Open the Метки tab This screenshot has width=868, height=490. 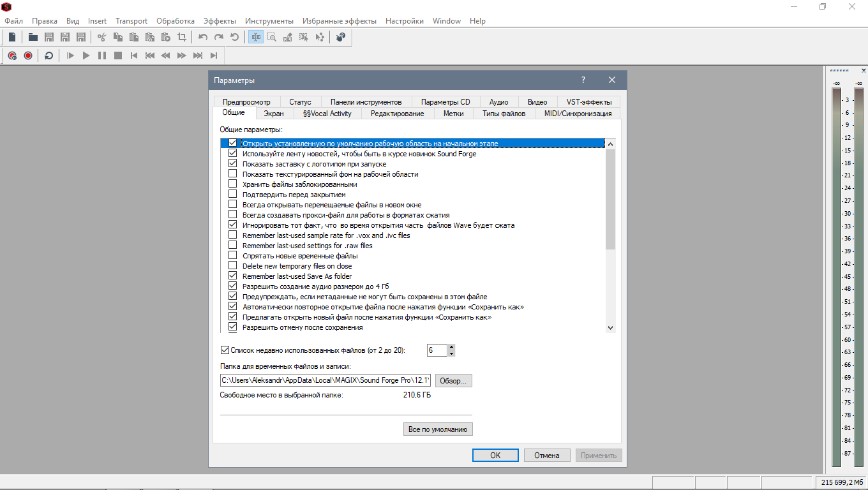(x=453, y=114)
